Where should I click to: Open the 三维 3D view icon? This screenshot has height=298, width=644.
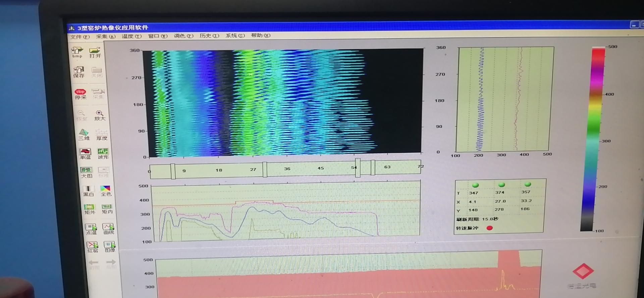[x=84, y=134]
